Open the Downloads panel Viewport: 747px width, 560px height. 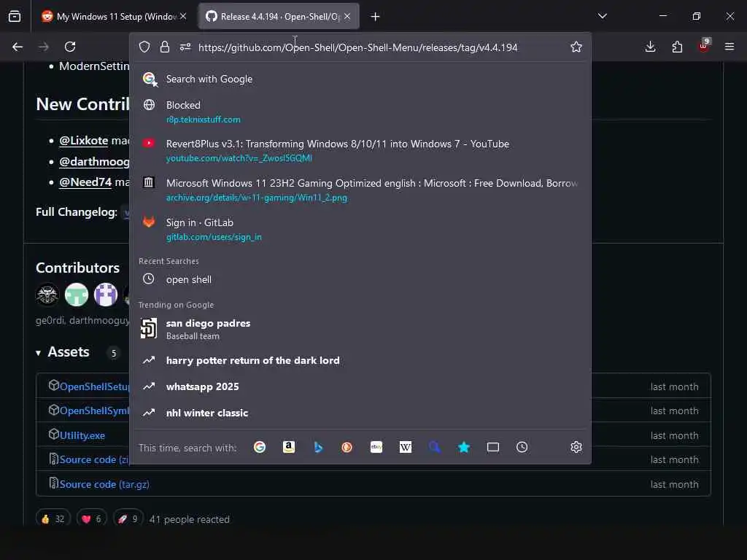650,47
